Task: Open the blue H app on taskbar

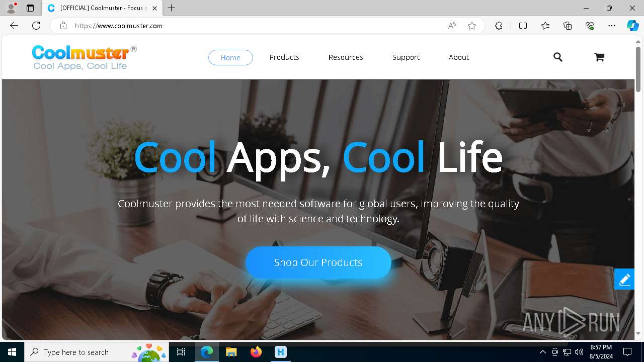Action: tap(281, 352)
